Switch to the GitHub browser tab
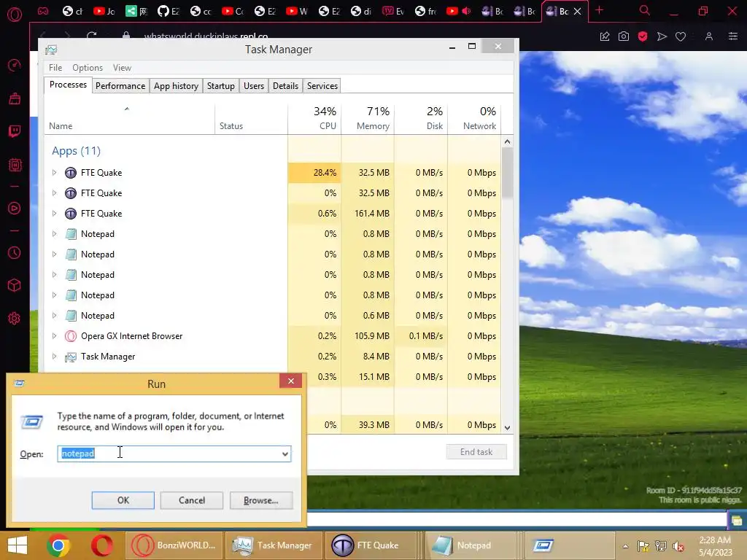This screenshot has width=747, height=560. (169, 11)
